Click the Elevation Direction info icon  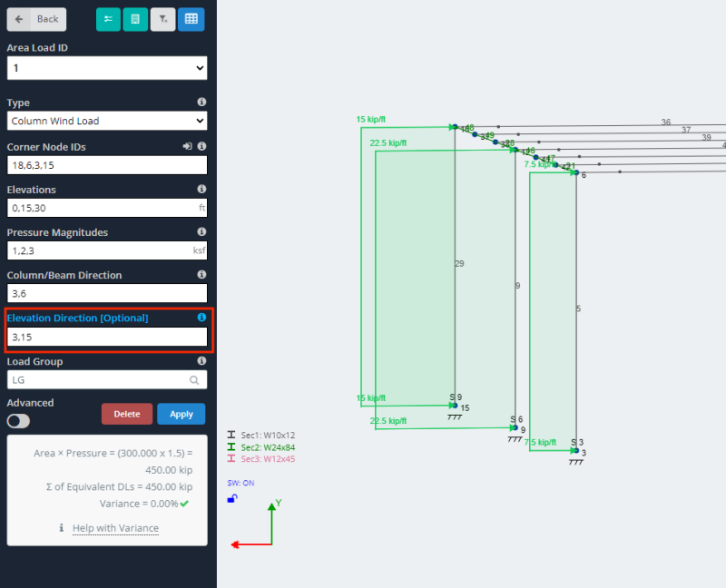click(x=201, y=318)
